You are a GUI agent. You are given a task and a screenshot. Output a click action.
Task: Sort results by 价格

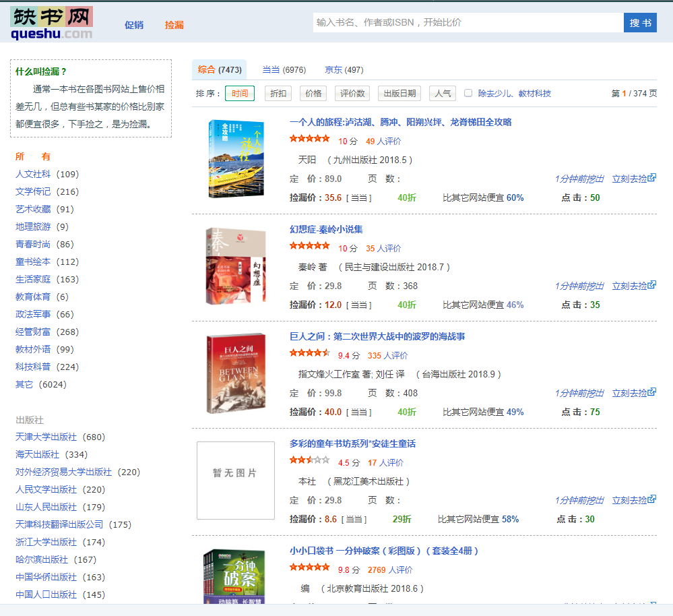coord(312,93)
